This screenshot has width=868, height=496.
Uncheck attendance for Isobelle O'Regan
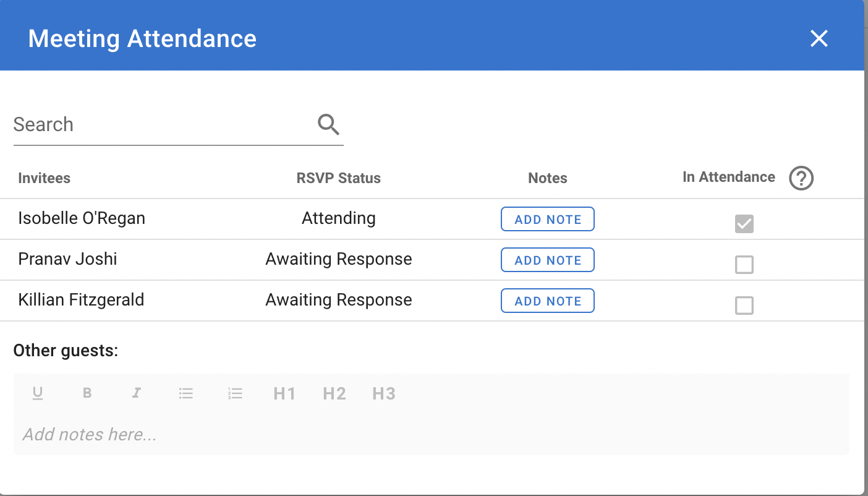(x=744, y=224)
